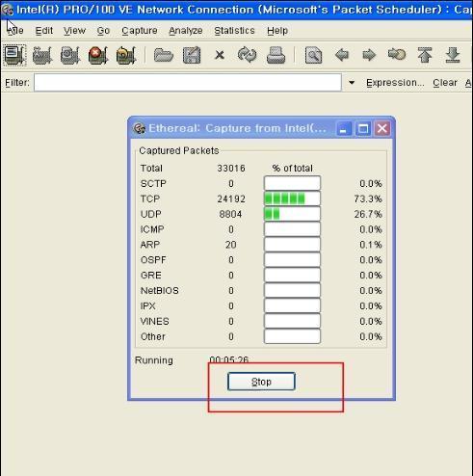The image size is (473, 476).
Task: Stop the running capture via toolbar icon
Action: [98, 55]
